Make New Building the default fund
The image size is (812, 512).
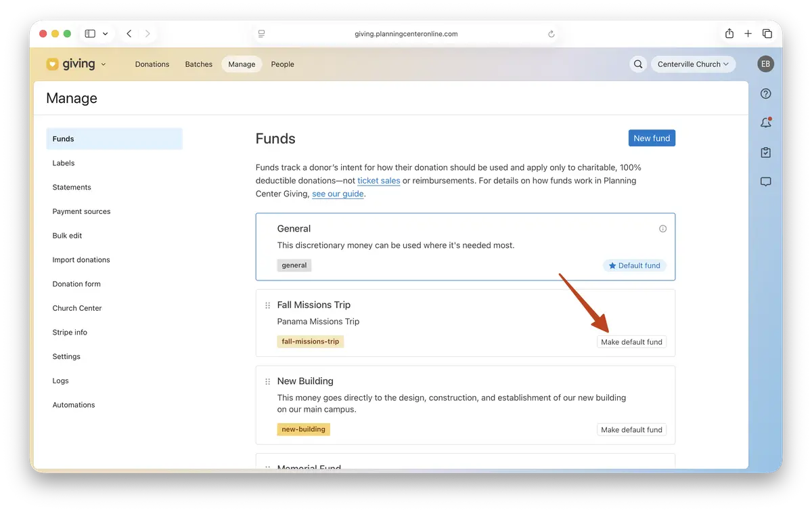tap(631, 430)
